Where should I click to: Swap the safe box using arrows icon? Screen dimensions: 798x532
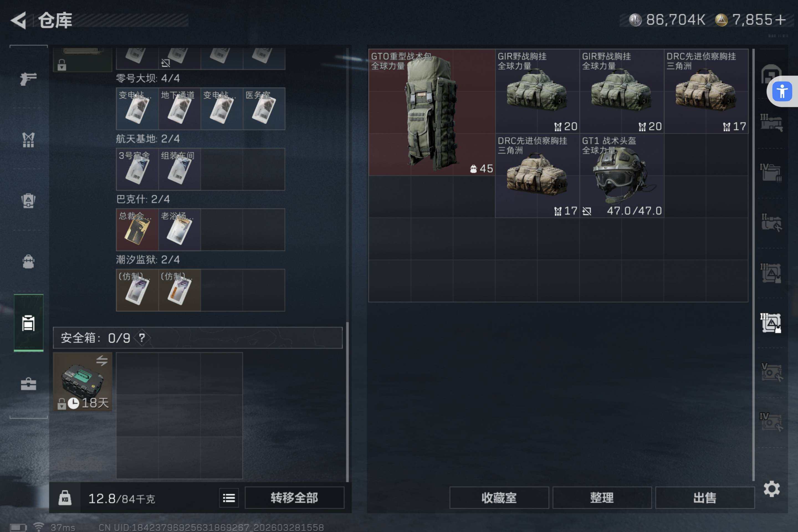point(101,360)
